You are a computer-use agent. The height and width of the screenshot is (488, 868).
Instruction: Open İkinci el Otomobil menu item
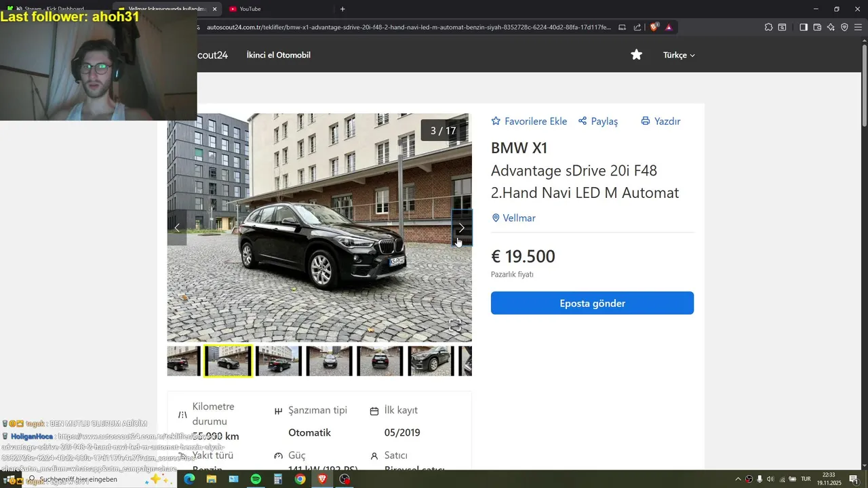[279, 55]
